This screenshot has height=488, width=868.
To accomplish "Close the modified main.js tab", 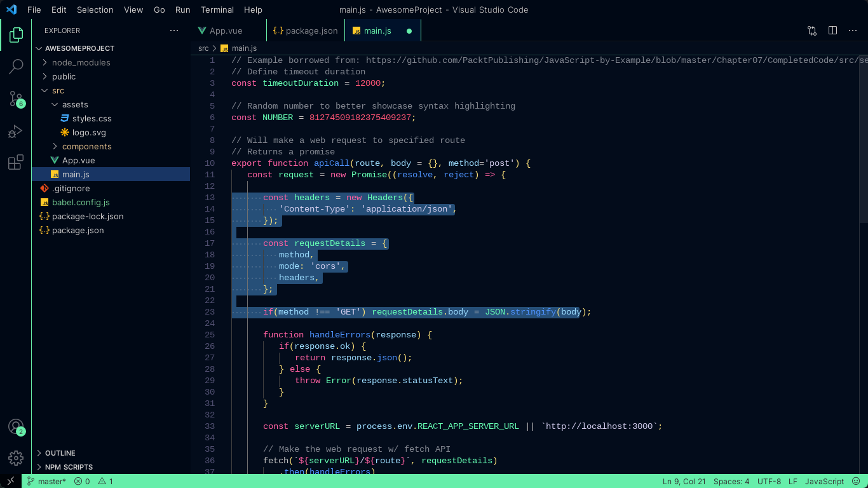I will (x=409, y=30).
